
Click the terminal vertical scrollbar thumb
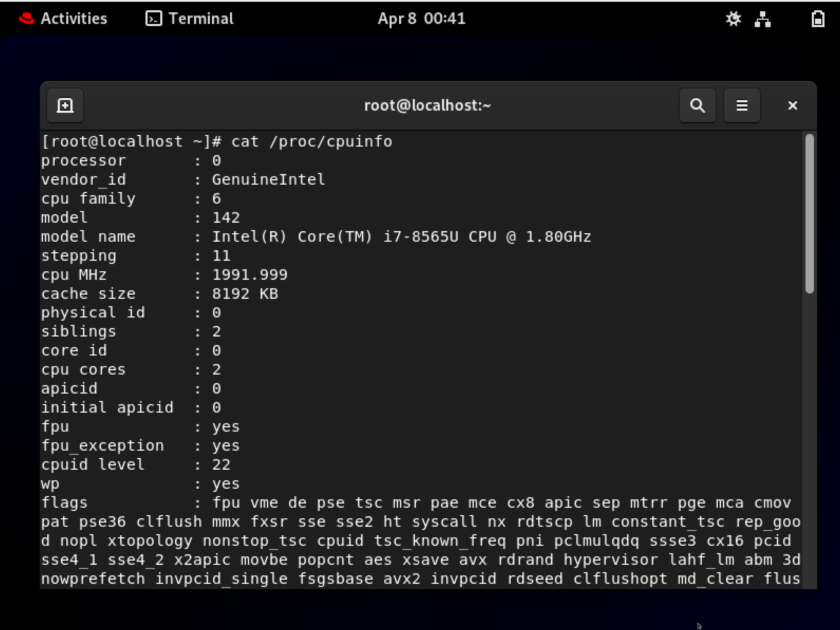809,214
